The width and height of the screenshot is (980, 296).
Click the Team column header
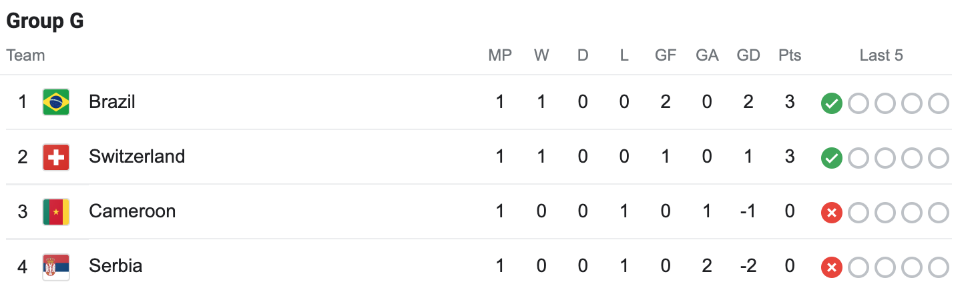click(x=25, y=55)
